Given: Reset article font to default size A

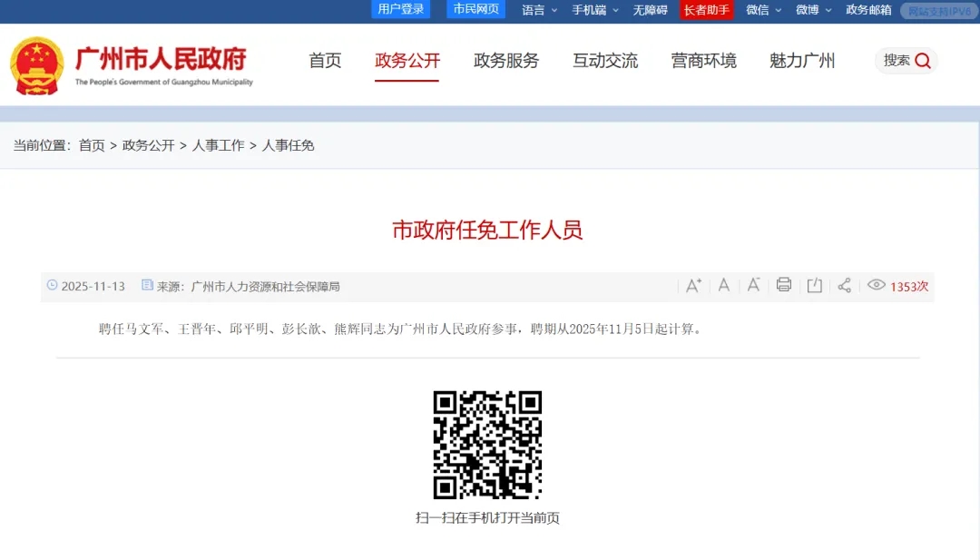Looking at the screenshot, I should click(x=724, y=285).
